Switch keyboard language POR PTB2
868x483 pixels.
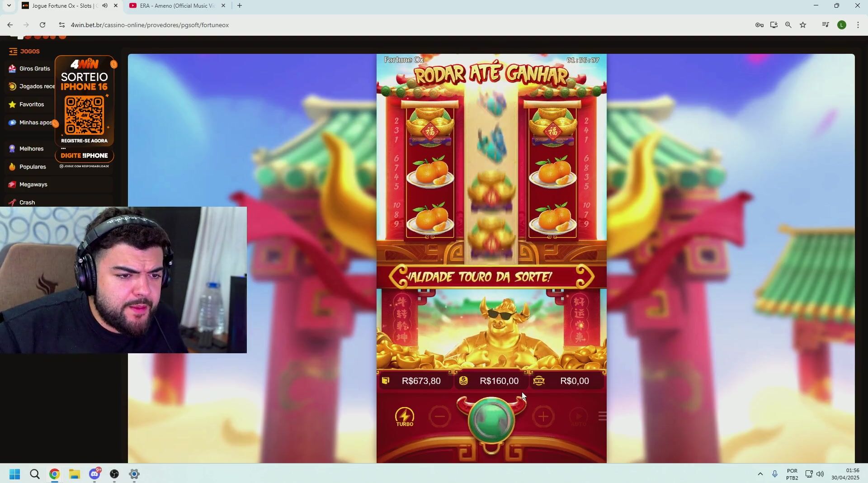point(792,474)
